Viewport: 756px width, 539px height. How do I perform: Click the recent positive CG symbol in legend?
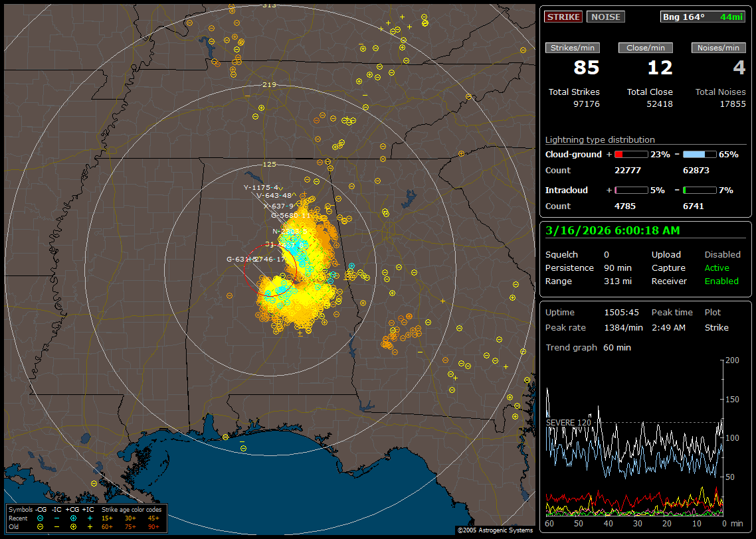point(72,518)
